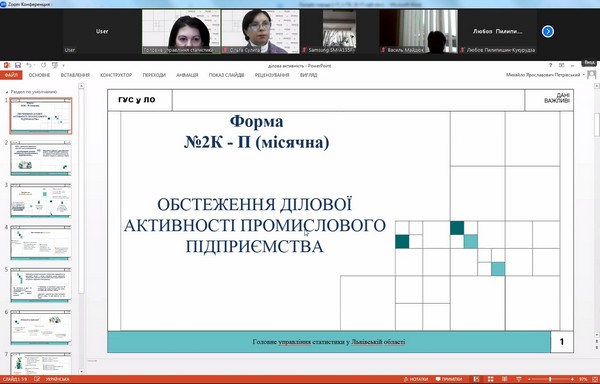Image resolution: width=600 pixels, height=384 pixels.
Task: Switch to Normal view icon
Action: pyautogui.click(x=476, y=379)
